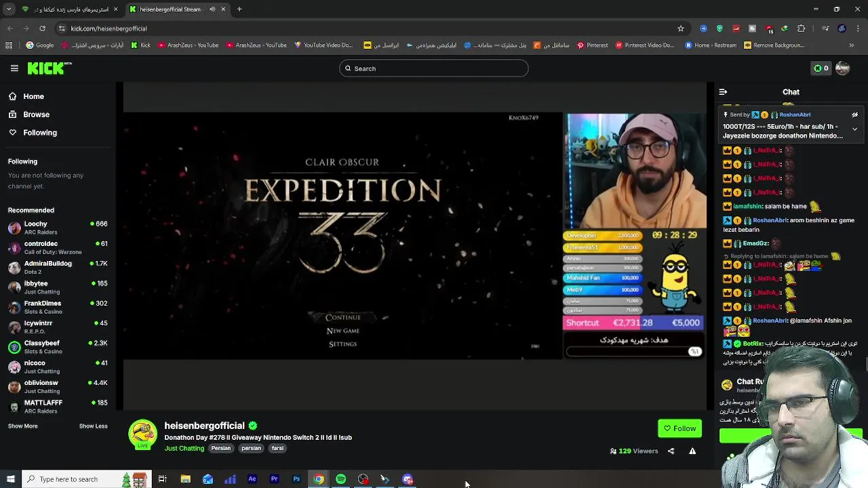Open recommended channel AdmiralBulldog
868x488 pixels.
tap(58, 267)
